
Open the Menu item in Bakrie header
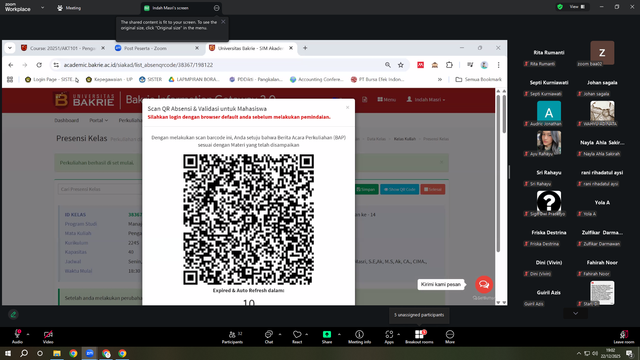(387, 100)
